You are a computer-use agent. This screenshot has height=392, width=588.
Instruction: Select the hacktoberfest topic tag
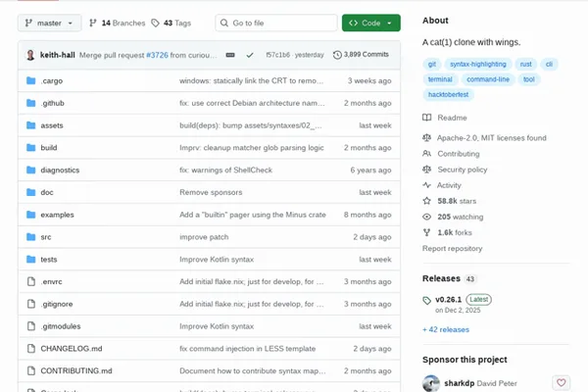448,94
